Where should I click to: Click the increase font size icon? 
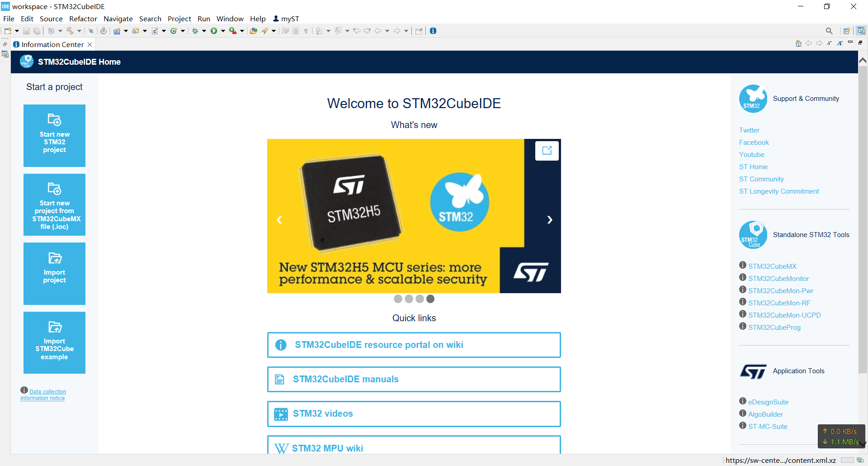[x=840, y=43]
